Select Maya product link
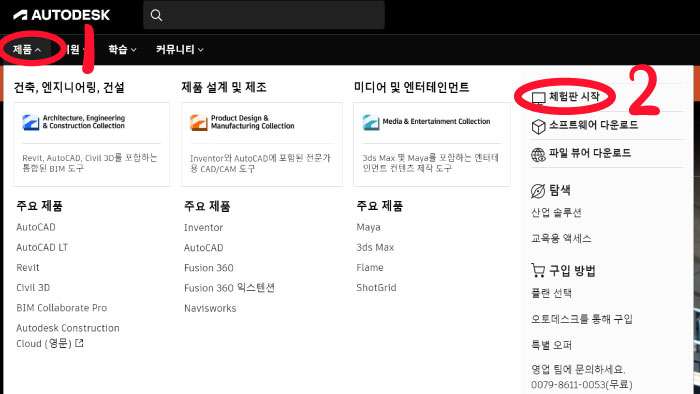The height and width of the screenshot is (394, 700). click(x=368, y=227)
